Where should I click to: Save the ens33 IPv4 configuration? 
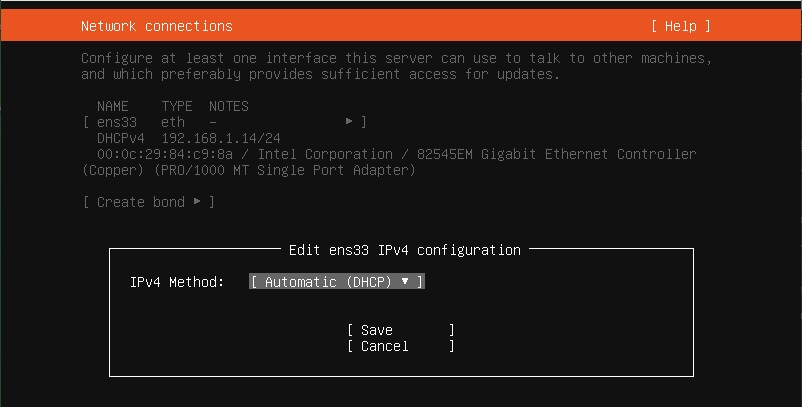pos(400,330)
